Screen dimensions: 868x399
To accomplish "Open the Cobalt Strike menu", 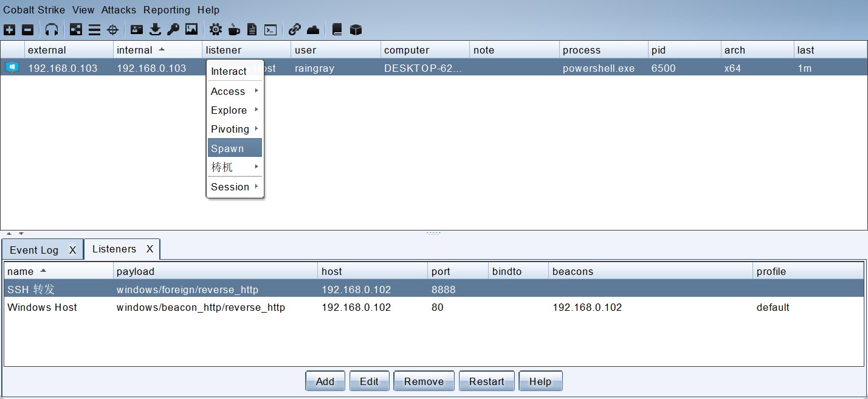I will pyautogui.click(x=34, y=10).
